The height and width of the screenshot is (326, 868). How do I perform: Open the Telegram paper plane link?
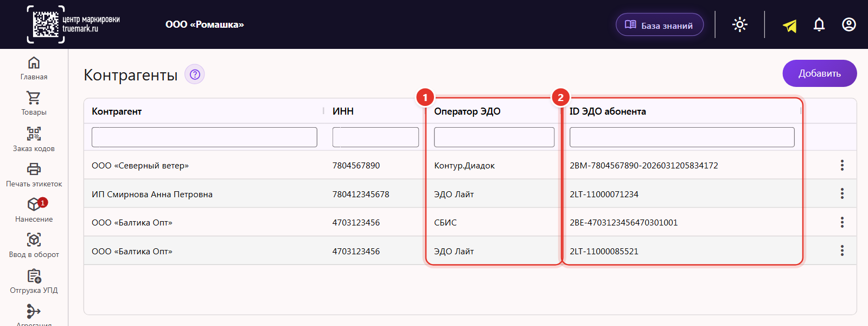point(790,25)
